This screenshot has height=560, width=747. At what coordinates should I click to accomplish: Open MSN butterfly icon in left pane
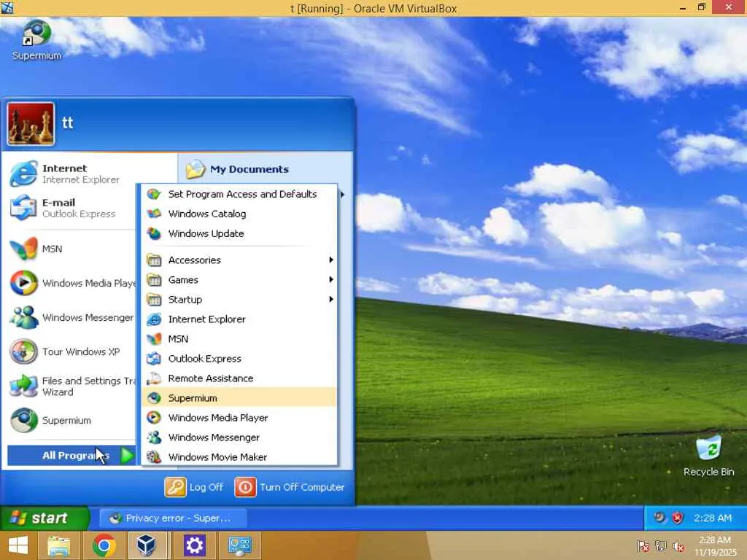pos(24,249)
